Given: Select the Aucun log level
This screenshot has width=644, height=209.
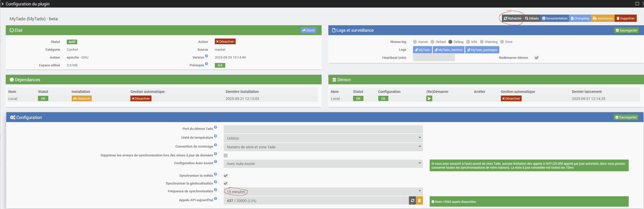Looking at the screenshot, I should point(415,42).
